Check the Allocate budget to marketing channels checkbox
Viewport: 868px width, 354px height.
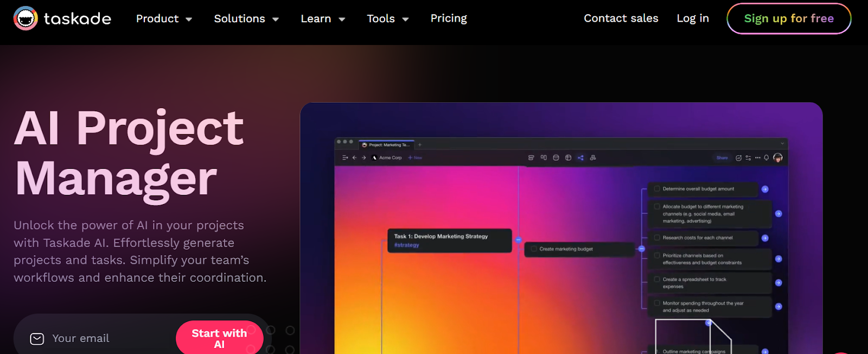(657, 207)
